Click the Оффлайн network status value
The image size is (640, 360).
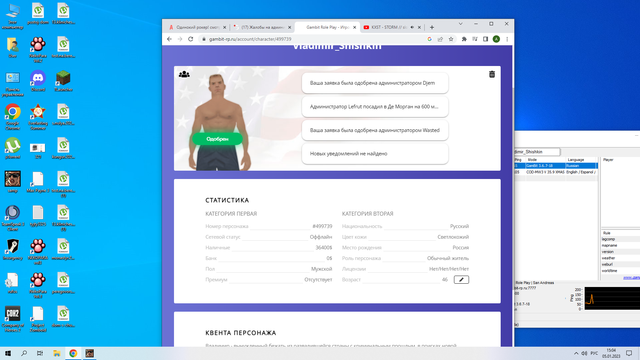pos(321,237)
